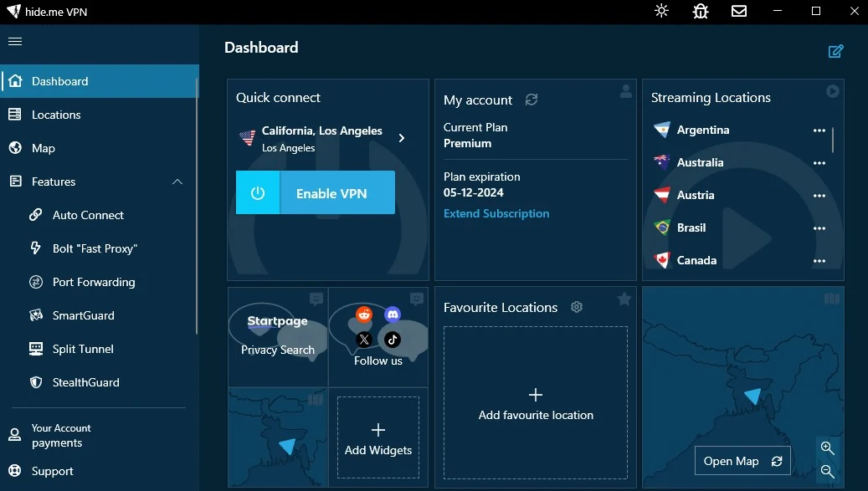Click the Support lifebuoy icon
Viewport: 868px width, 491px height.
click(x=15, y=471)
